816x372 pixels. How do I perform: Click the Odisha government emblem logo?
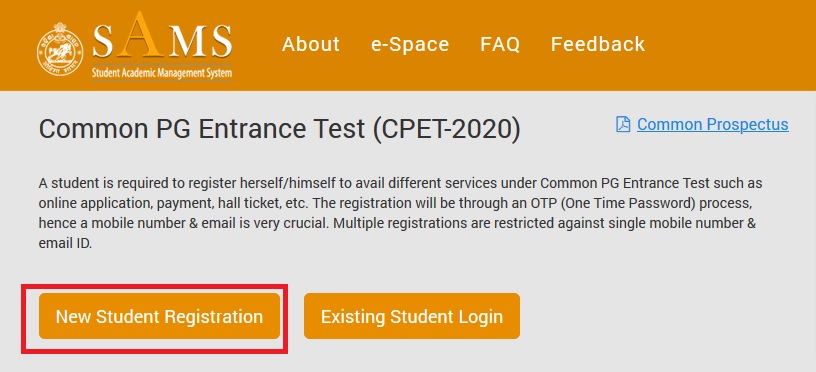[x=60, y=49]
